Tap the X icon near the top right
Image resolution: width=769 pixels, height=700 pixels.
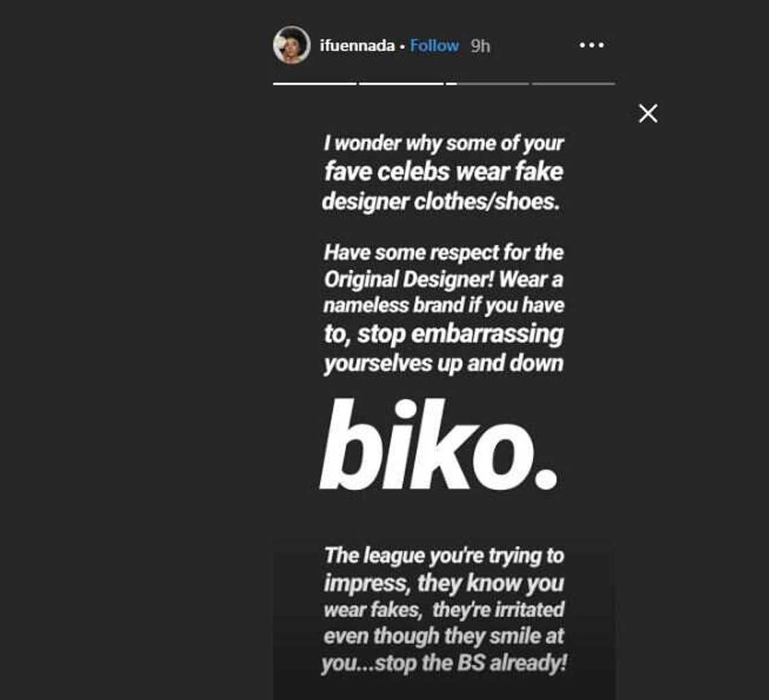[647, 113]
